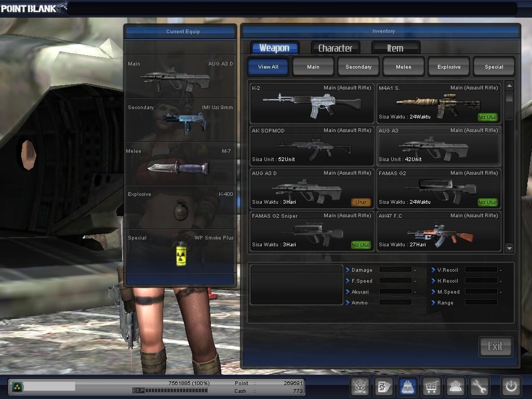This screenshot has width=532, height=399.
Task: Click the Inventory panel title
Action: click(x=383, y=31)
